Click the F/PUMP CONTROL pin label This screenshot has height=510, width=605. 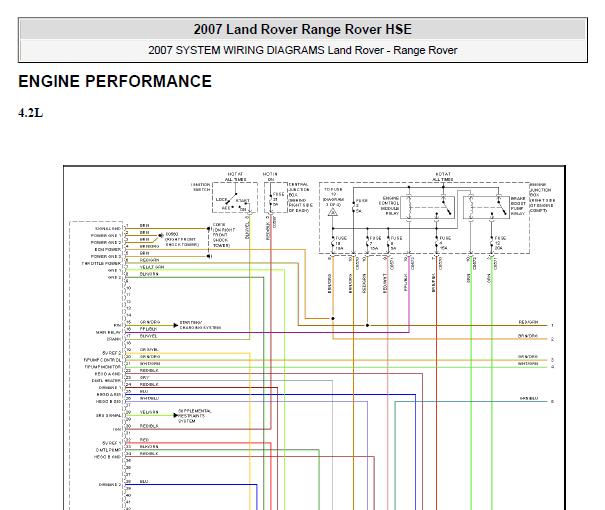pos(102,360)
